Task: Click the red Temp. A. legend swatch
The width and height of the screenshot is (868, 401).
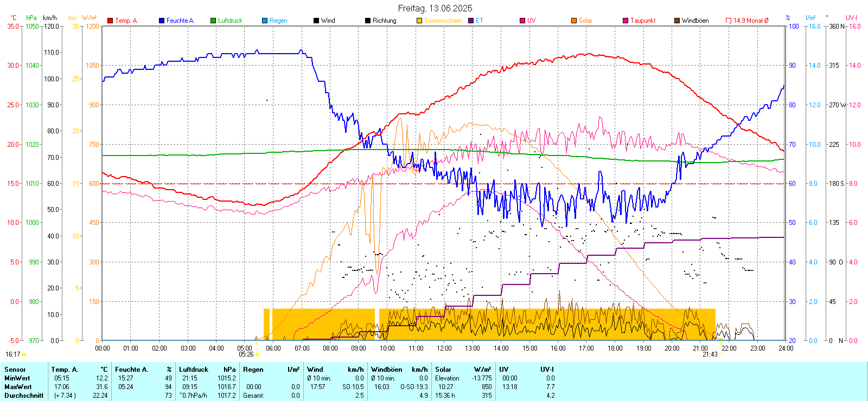Action: click(110, 21)
